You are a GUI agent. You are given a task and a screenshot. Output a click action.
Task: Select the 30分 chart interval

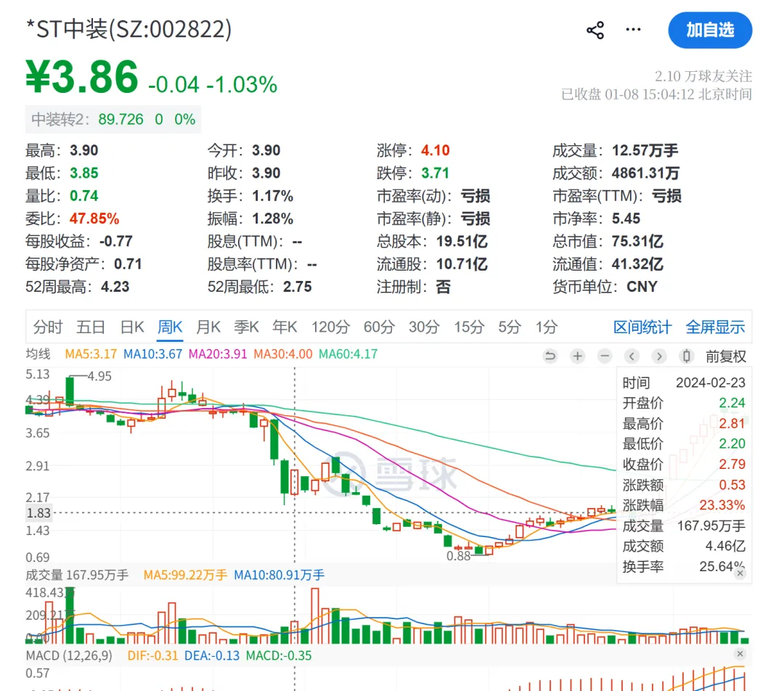tap(424, 327)
